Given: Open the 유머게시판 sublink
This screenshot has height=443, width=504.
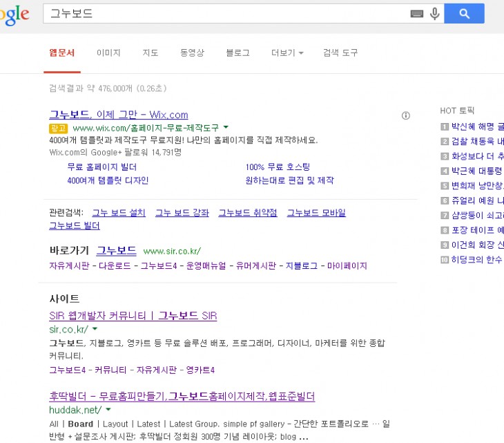Looking at the screenshot, I should (x=256, y=266).
